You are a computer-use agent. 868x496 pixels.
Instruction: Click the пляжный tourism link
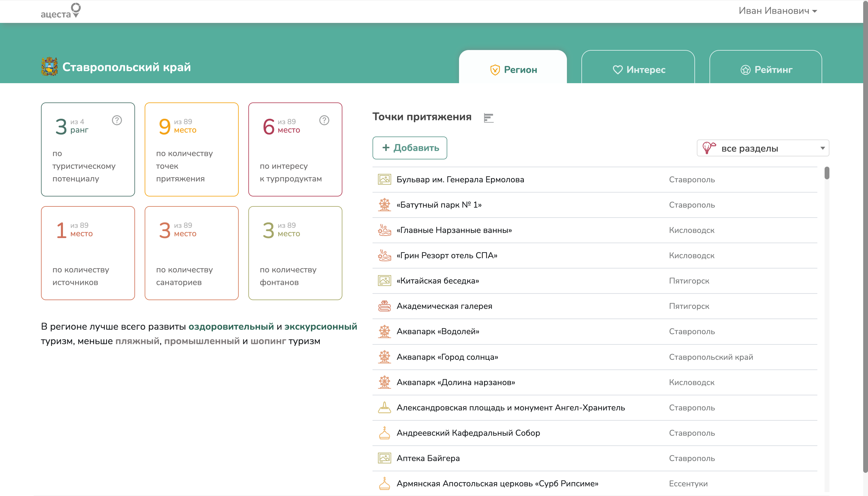(x=137, y=341)
